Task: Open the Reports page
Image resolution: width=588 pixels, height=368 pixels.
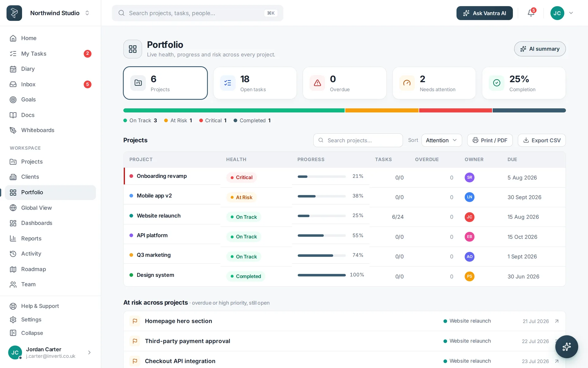Action: tap(51, 238)
